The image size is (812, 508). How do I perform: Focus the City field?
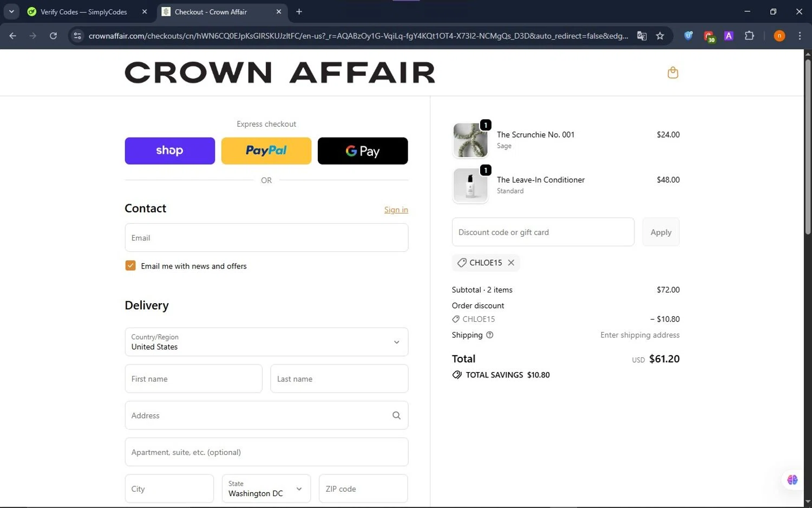click(169, 489)
